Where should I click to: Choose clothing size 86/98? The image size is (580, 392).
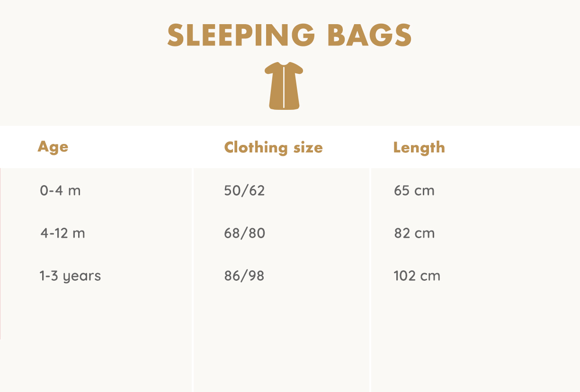(244, 276)
